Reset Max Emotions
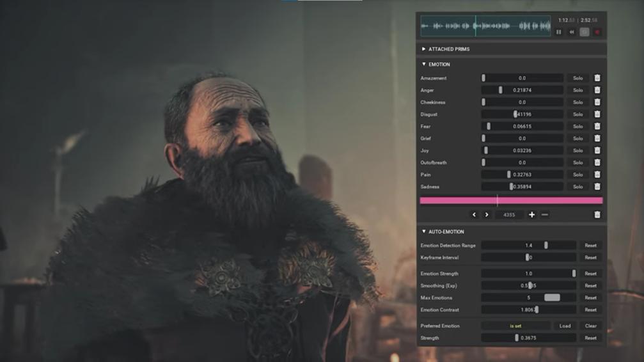The width and height of the screenshot is (644, 362). click(591, 297)
